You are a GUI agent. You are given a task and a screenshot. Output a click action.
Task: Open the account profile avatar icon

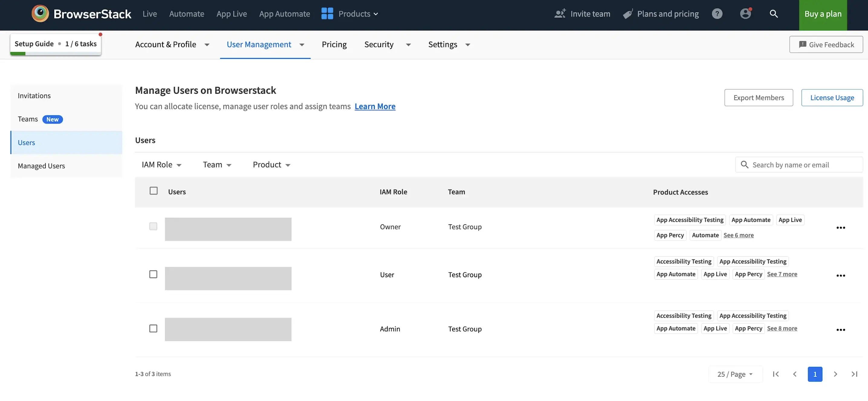point(745,14)
